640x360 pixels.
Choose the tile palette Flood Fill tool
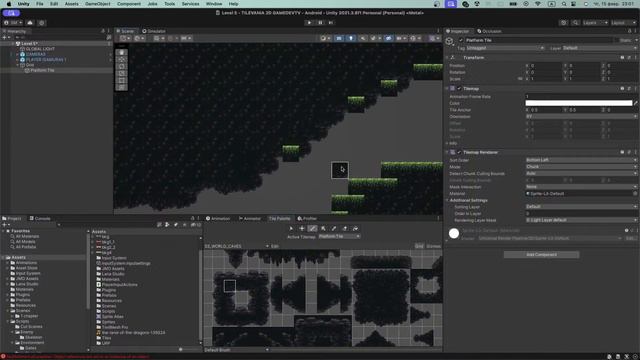(x=355, y=229)
